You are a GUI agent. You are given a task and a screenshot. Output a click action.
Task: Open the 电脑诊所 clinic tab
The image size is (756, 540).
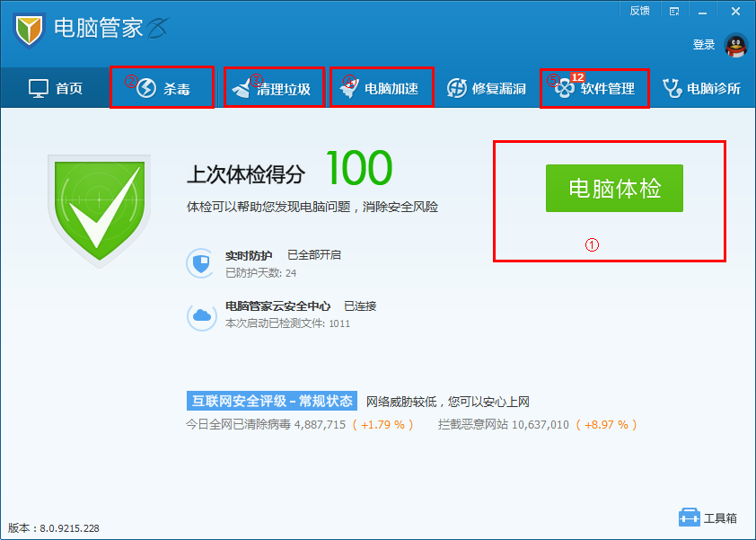[x=701, y=88]
